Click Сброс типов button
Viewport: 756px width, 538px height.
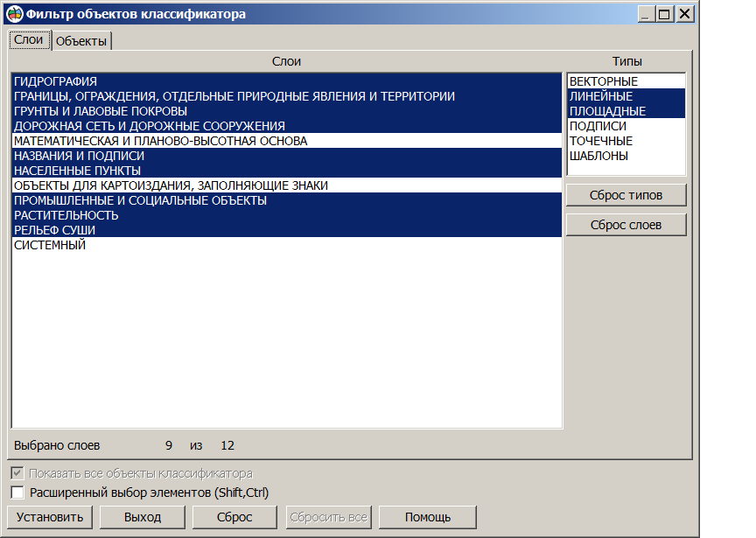coord(626,195)
